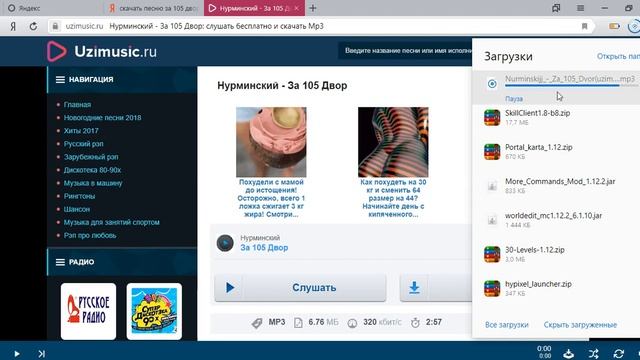Click the Слушать play button
Viewport: 640px width, 360px height.
pos(300,288)
